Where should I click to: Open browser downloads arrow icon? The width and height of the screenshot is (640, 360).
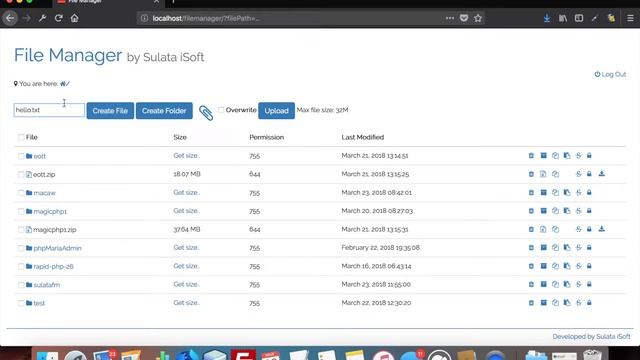click(547, 18)
